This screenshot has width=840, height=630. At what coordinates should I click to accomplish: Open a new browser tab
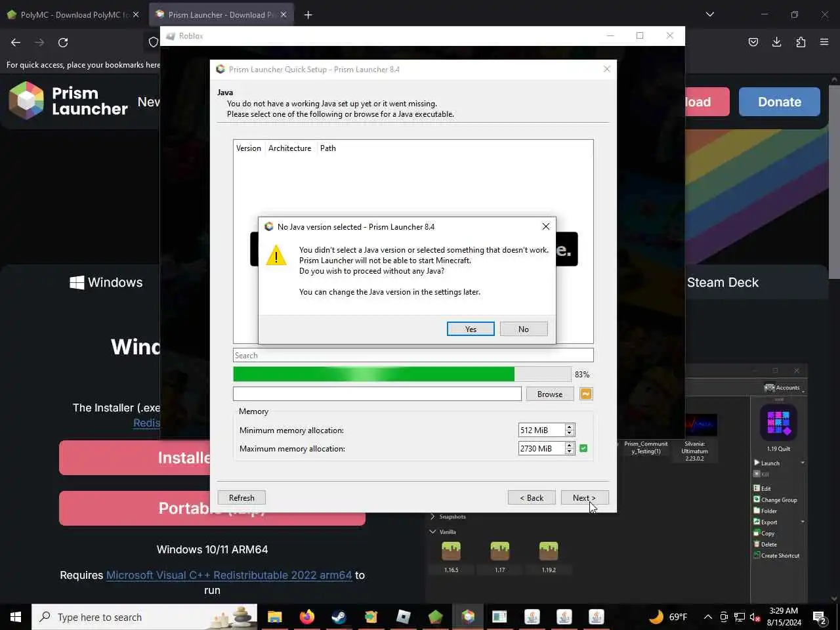pos(308,14)
